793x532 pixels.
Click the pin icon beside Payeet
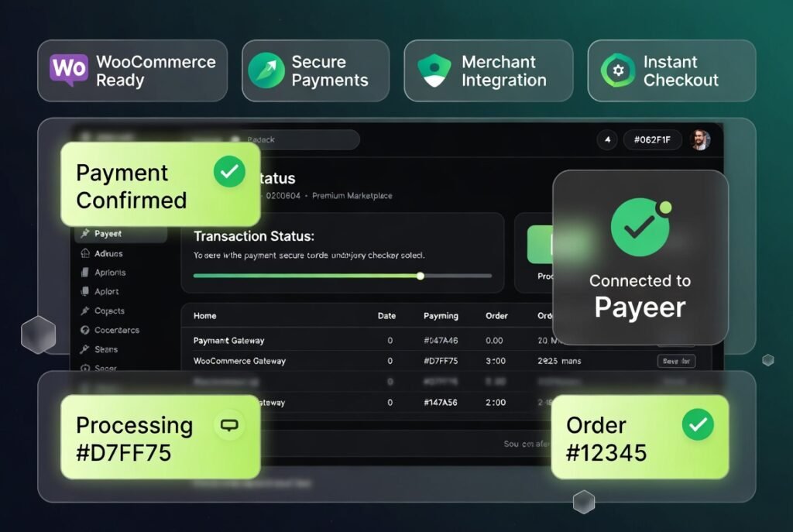[85, 233]
